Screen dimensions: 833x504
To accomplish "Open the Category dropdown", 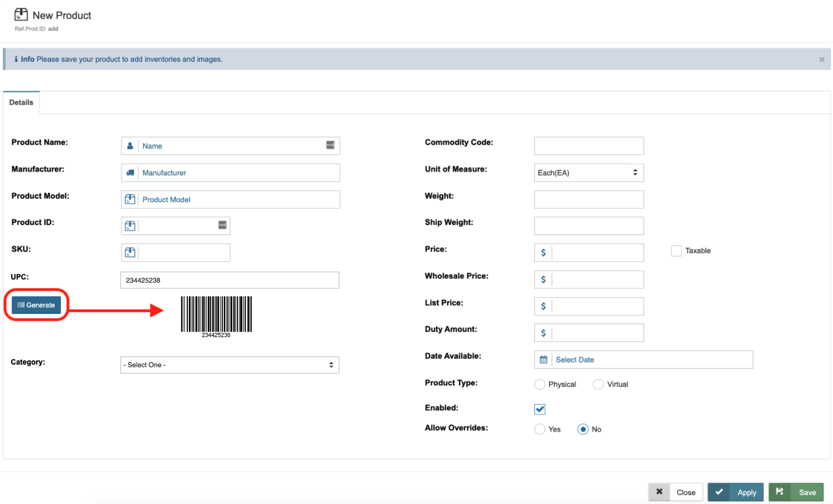I will (x=230, y=365).
